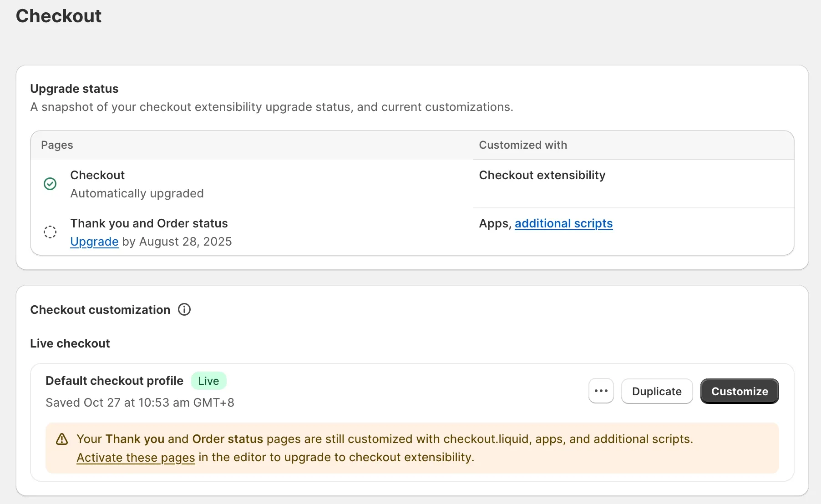Click the Customized with column header
The image size is (821, 504).
[523, 145]
